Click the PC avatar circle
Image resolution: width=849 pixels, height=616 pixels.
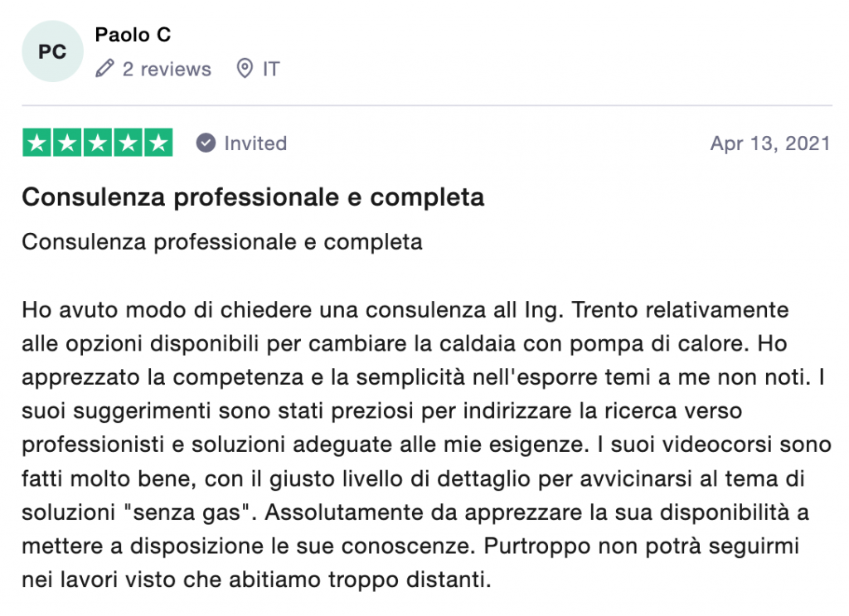click(x=52, y=51)
